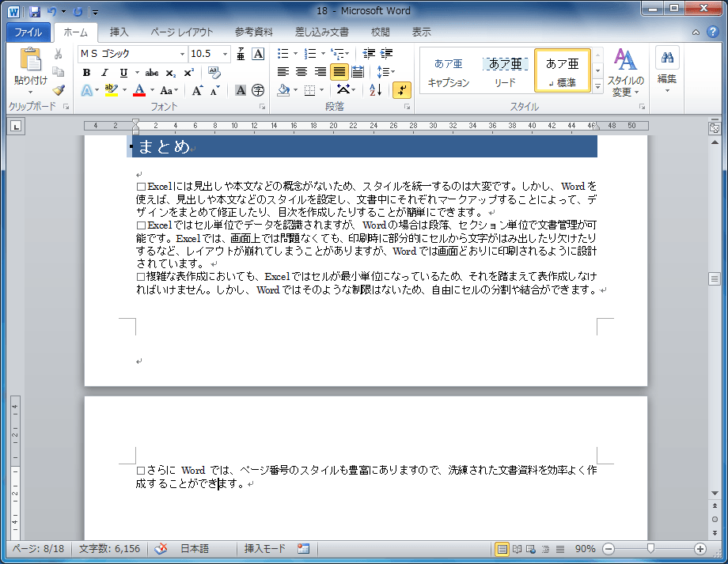Apply the キャプション style

[x=449, y=71]
